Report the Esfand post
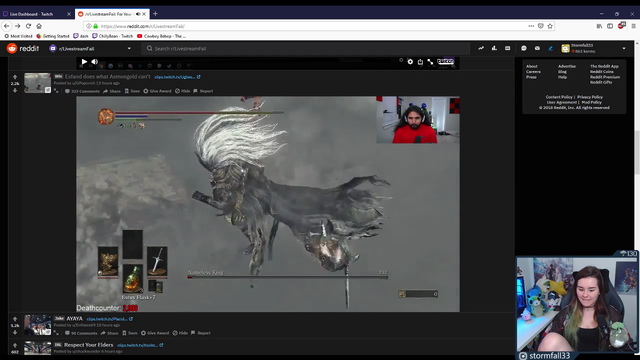The height and width of the screenshot is (360, 640). coord(203,91)
